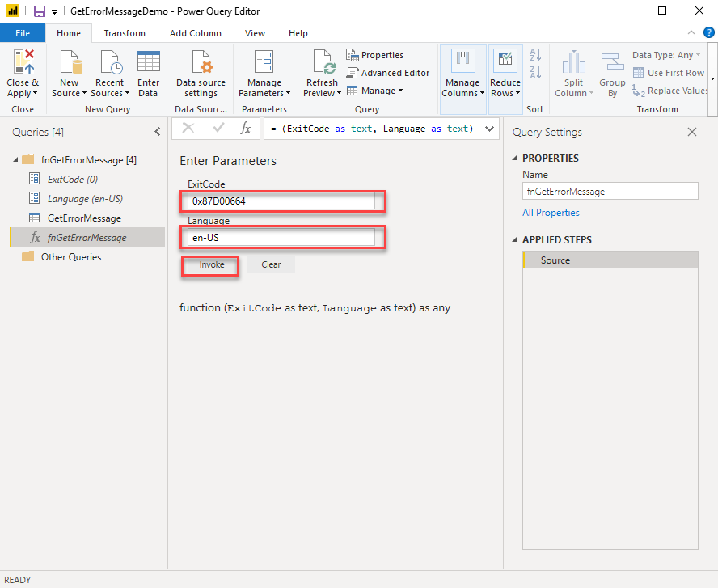This screenshot has height=588, width=718.
Task: Collapse the PROPERTIES section
Action: (515, 158)
